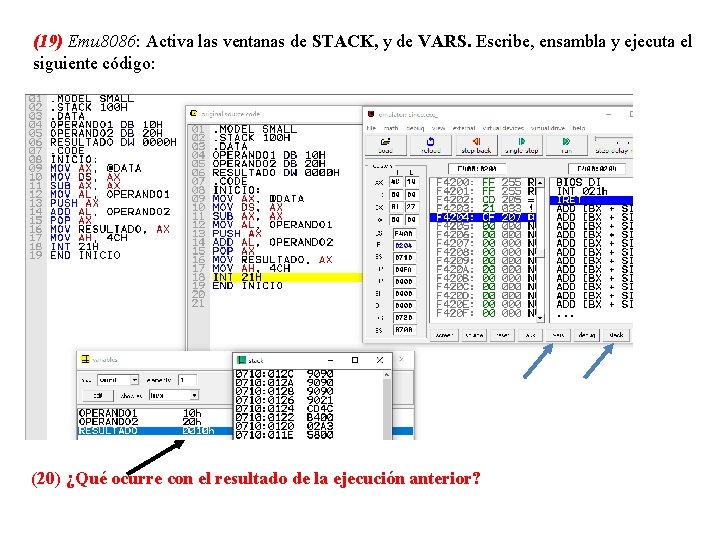The height and width of the screenshot is (540, 720).
Task: Click the elements input field in variables
Action: (x=188, y=380)
